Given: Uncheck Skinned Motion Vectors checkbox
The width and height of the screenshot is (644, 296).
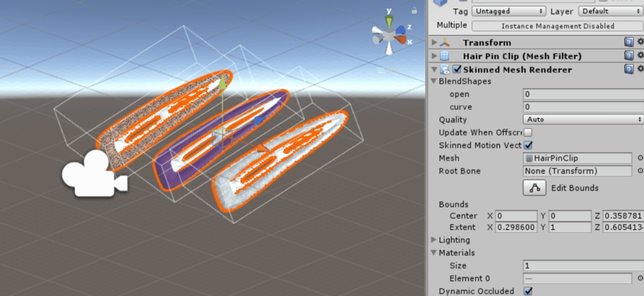Looking at the screenshot, I should pyautogui.click(x=528, y=145).
